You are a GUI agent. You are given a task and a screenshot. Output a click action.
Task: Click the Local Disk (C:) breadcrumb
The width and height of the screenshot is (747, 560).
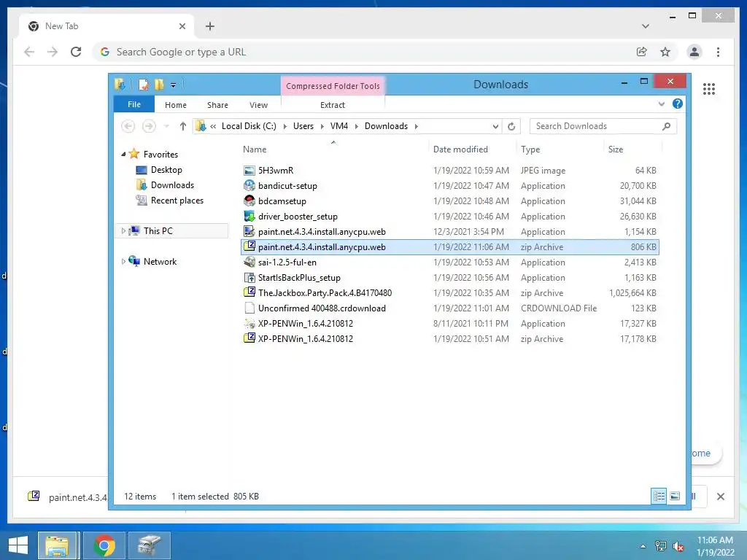click(249, 126)
